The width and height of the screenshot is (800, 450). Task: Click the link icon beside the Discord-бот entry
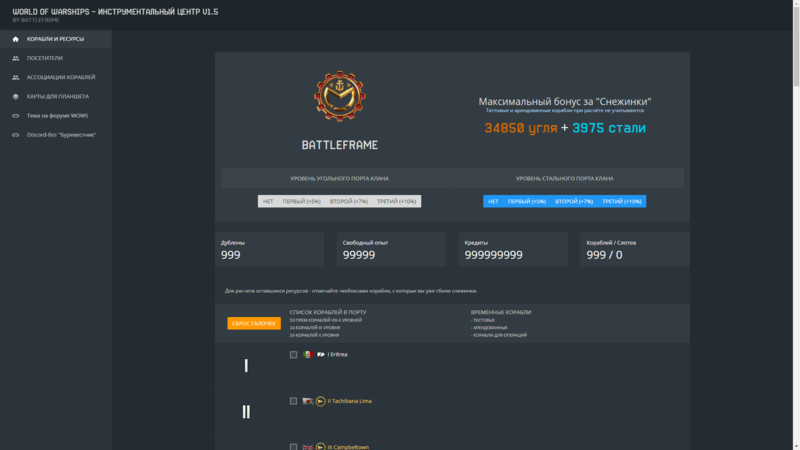(15, 135)
